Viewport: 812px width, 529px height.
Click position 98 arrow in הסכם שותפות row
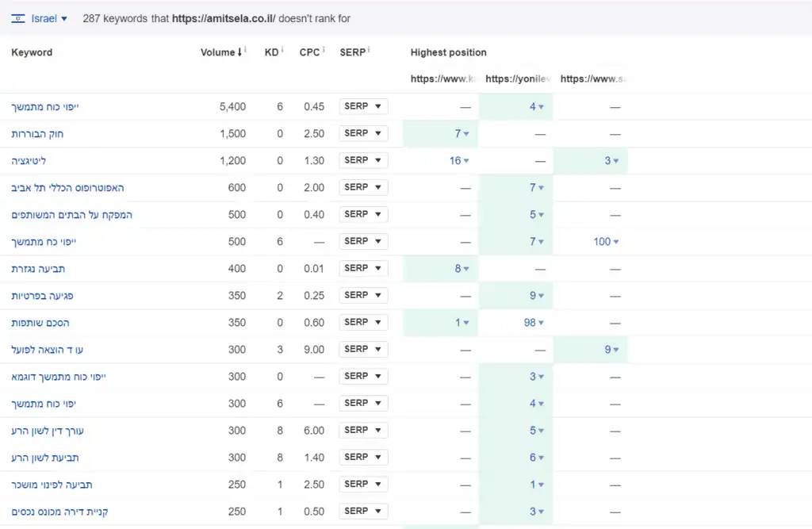pyautogui.click(x=542, y=323)
